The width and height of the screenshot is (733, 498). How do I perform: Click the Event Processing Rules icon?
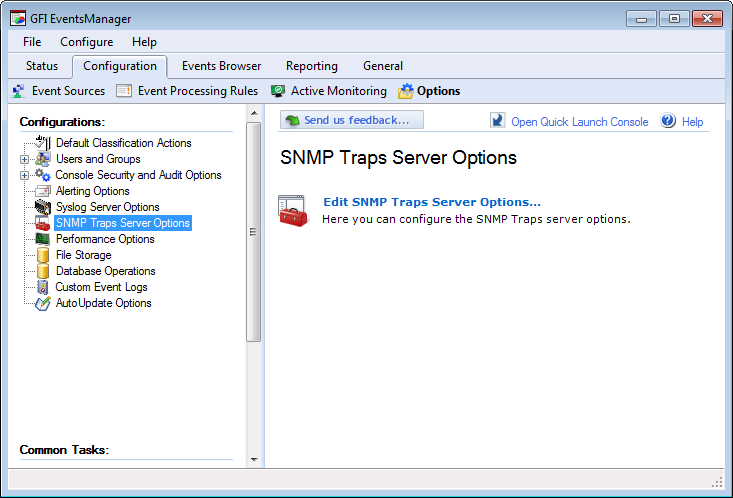click(124, 91)
